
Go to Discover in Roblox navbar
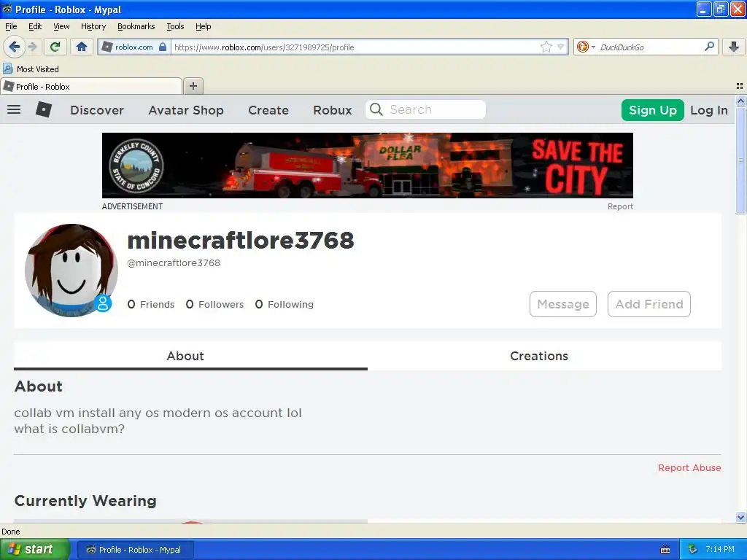point(97,110)
